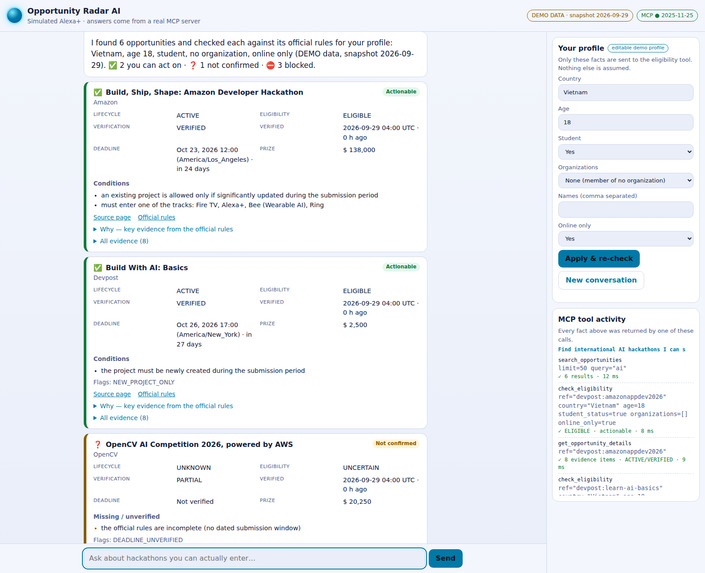Open the Organizations dropdown
The width and height of the screenshot is (705, 573).
pos(625,180)
